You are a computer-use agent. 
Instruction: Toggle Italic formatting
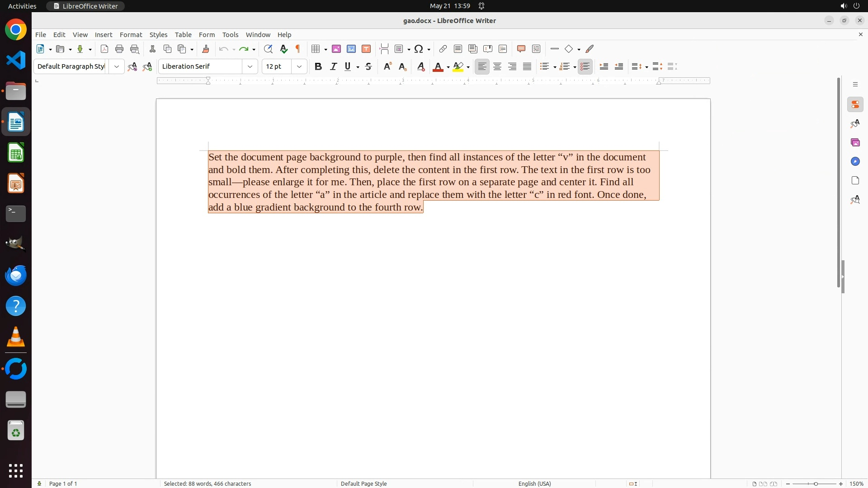point(334,66)
